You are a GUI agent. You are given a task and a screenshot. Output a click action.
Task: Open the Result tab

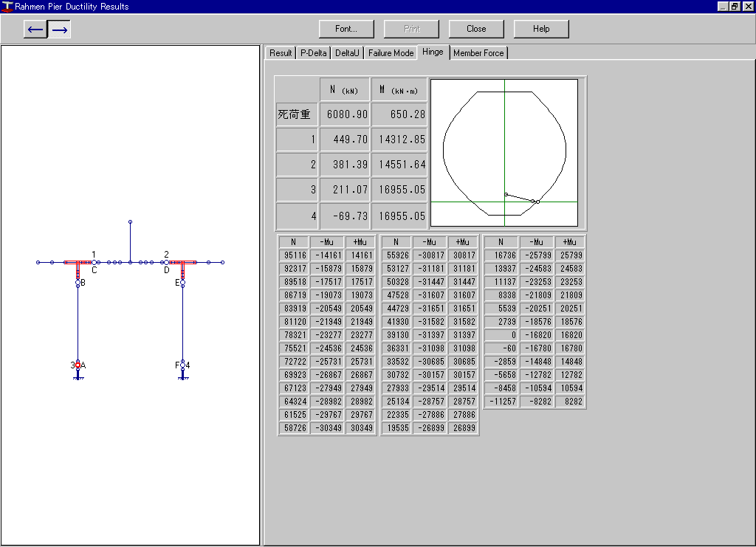[281, 53]
